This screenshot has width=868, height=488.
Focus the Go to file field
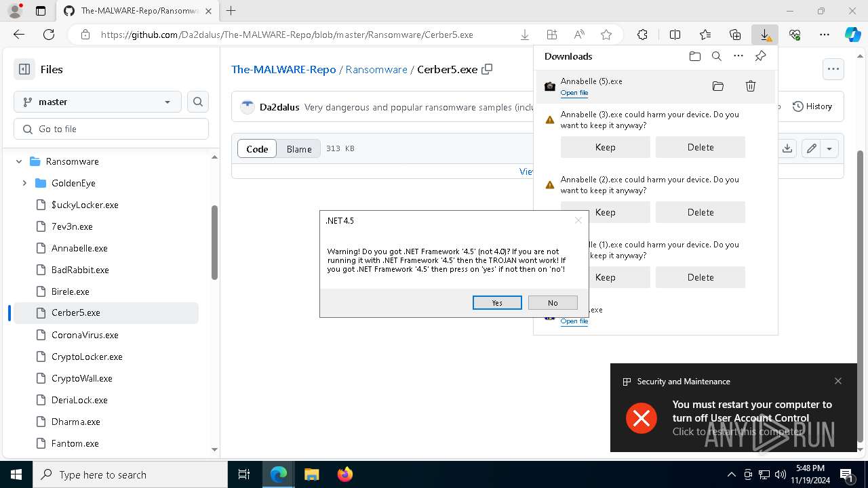(x=111, y=129)
